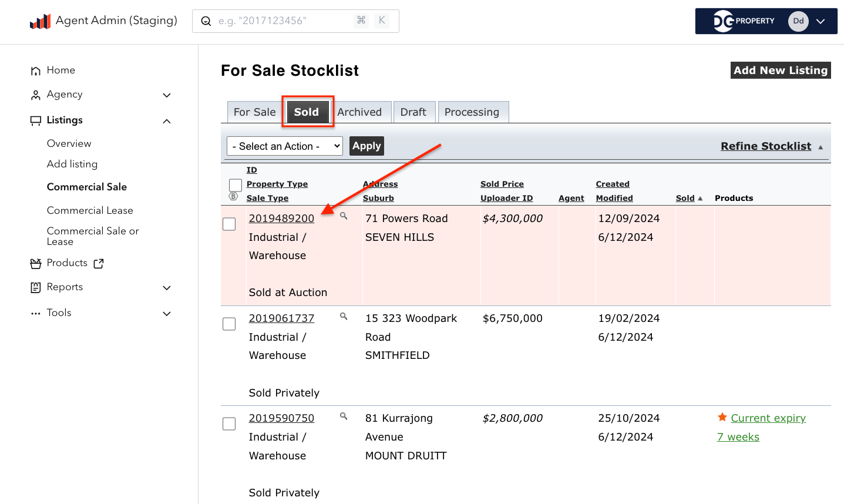Image resolution: width=844 pixels, height=504 pixels.
Task: Click the Add New Listing button
Action: click(780, 70)
